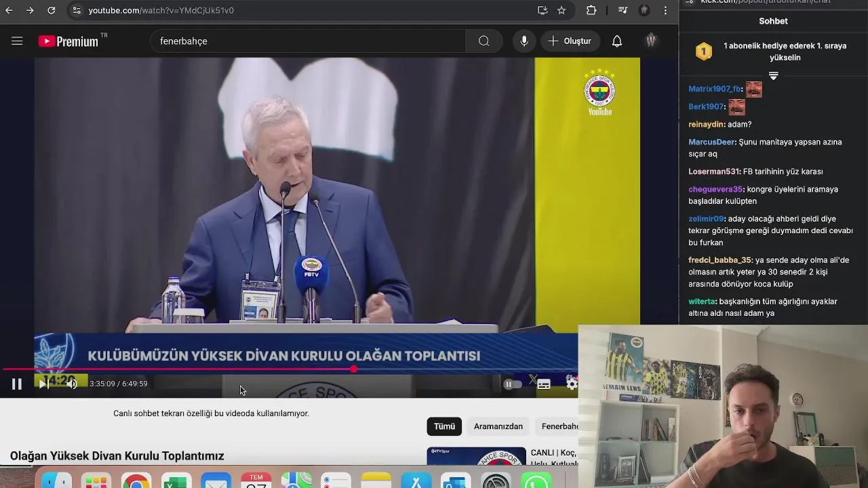Click the red progress bar scrubber
The height and width of the screenshot is (488, 868).
tap(354, 369)
